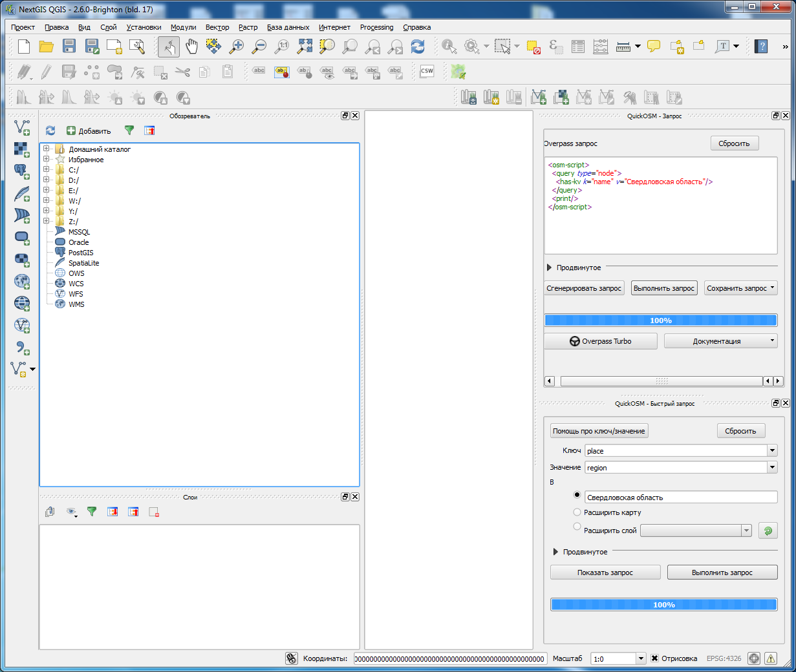Click the Map Tips speech bubble icon
Viewport: 796px width, 672px height.
654,46
